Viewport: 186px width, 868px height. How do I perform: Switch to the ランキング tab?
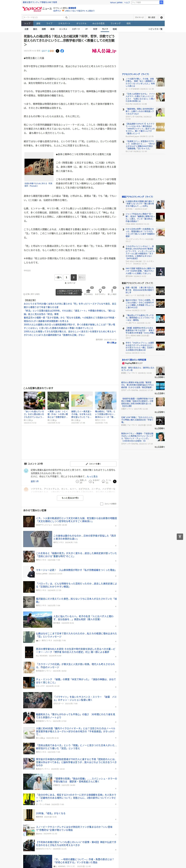pos(115,23)
